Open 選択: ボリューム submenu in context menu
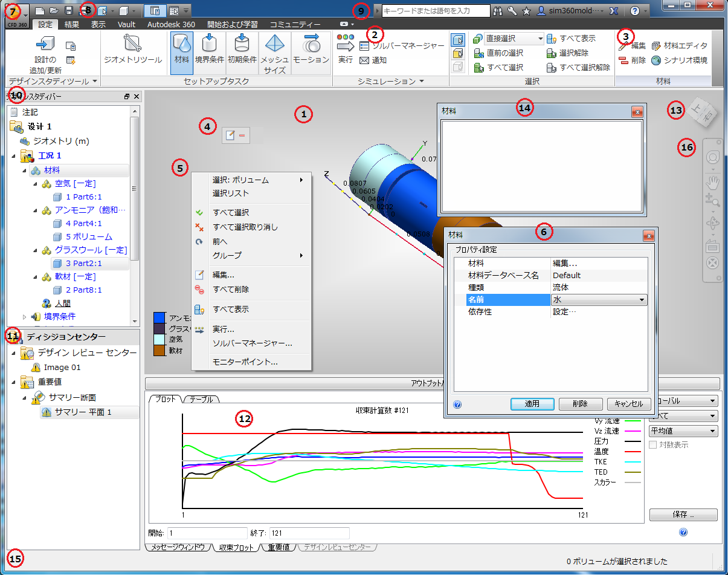Image resolution: width=728 pixels, height=575 pixels. (x=251, y=180)
